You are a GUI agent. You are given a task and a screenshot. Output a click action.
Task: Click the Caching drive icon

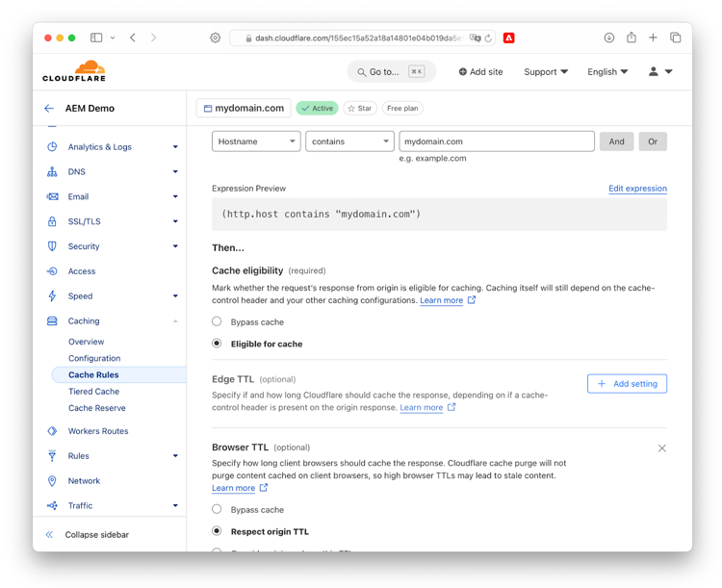click(x=52, y=320)
